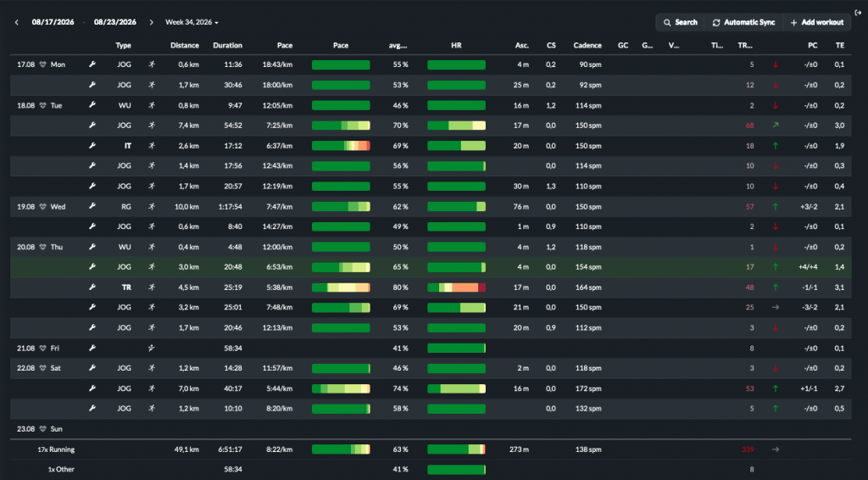868x480 pixels.
Task: Click the logout icon at top right
Action: point(858,13)
